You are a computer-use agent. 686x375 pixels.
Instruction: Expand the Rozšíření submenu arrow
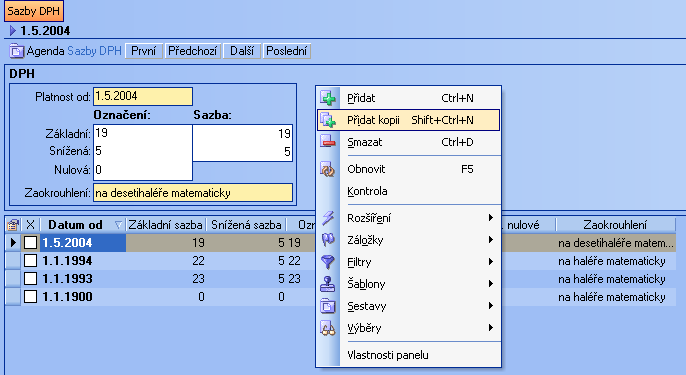click(x=491, y=217)
